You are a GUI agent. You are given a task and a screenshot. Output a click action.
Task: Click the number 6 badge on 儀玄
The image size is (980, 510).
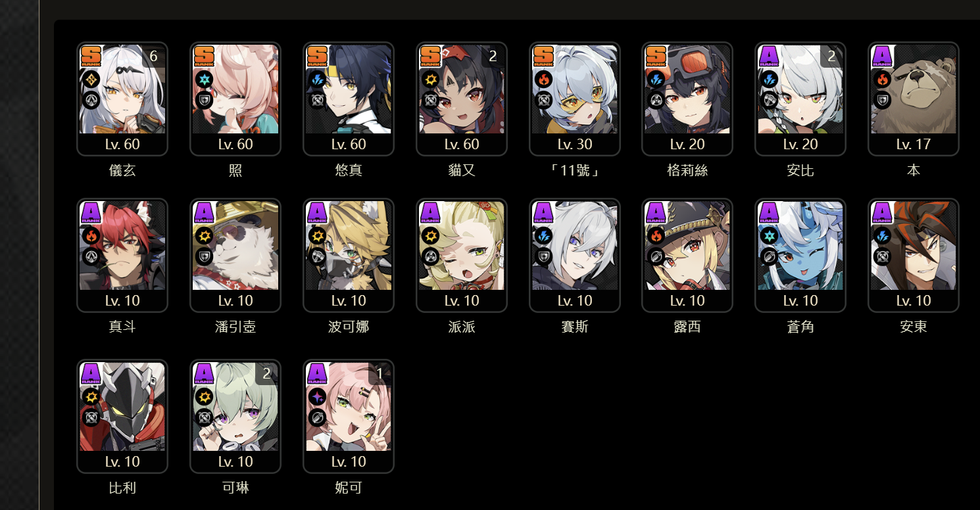click(x=153, y=57)
